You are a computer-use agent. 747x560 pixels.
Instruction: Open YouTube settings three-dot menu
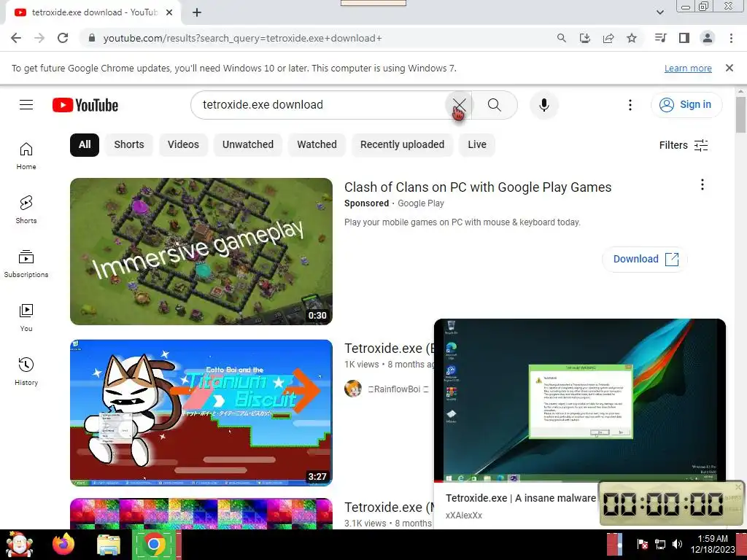[630, 105]
